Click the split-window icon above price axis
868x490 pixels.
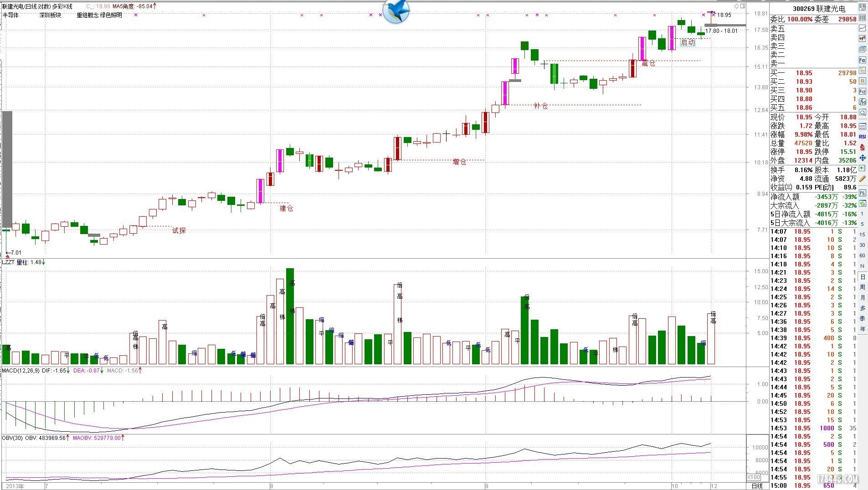click(743, 6)
